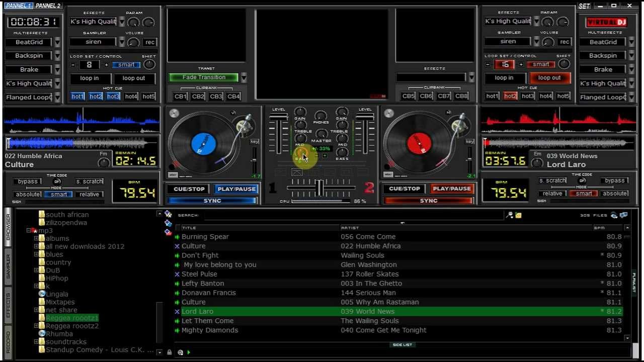Collapse the mp3 folder tree
This screenshot has width=644, height=362.
click(29, 231)
